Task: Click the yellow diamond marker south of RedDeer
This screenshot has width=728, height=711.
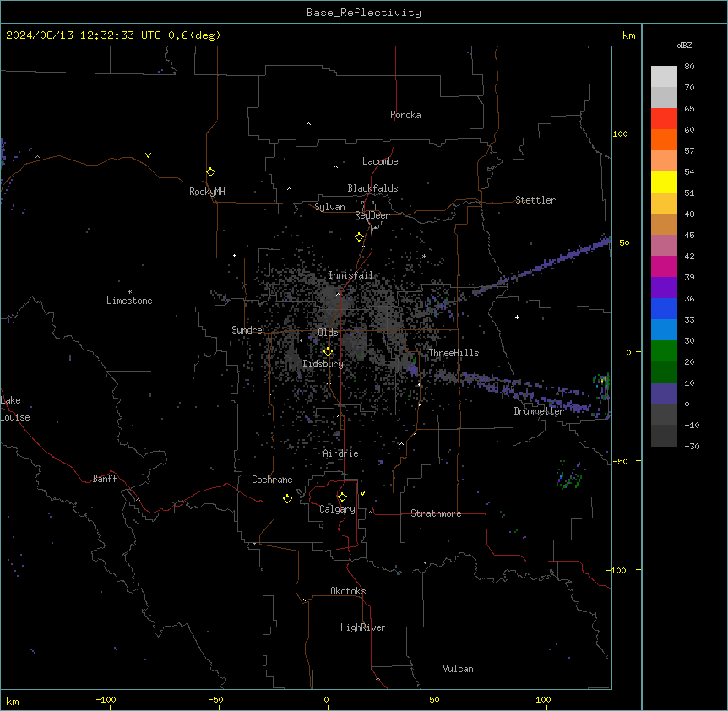Action: pyautogui.click(x=359, y=237)
